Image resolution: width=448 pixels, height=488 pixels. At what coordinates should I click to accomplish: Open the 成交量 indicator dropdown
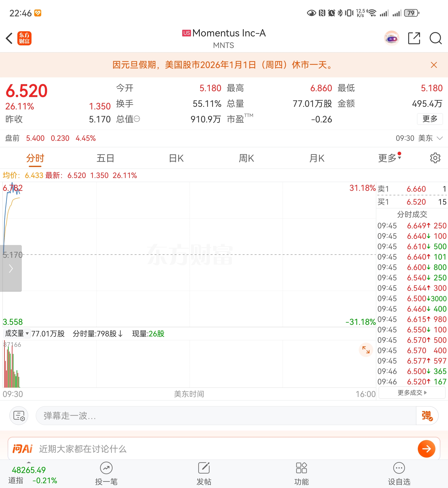pos(17,333)
